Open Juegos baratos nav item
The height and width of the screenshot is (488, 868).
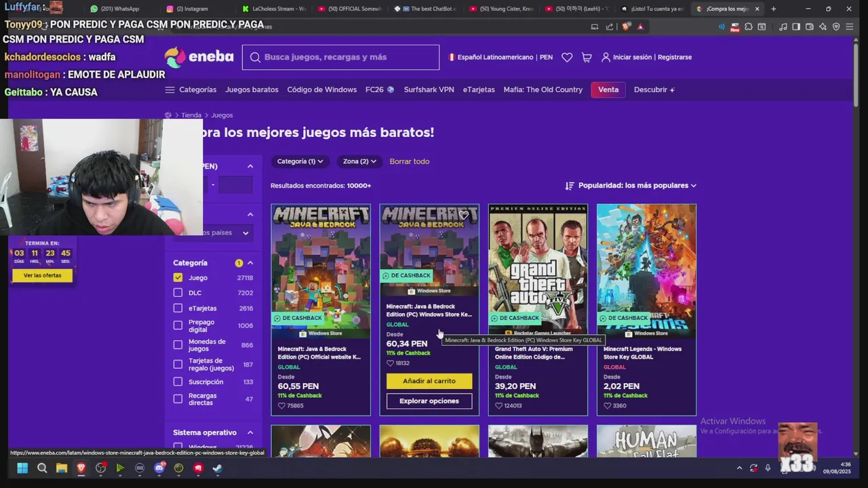(252, 89)
